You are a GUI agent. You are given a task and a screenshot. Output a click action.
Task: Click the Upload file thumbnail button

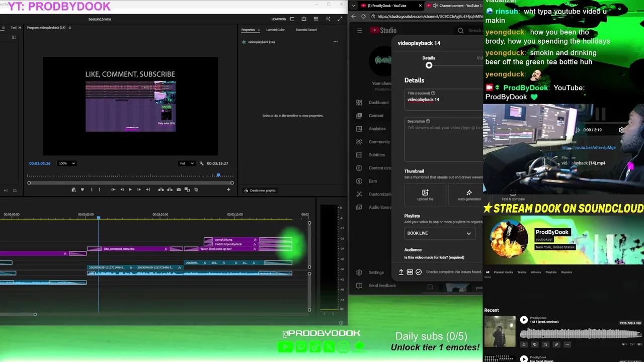pos(425,195)
